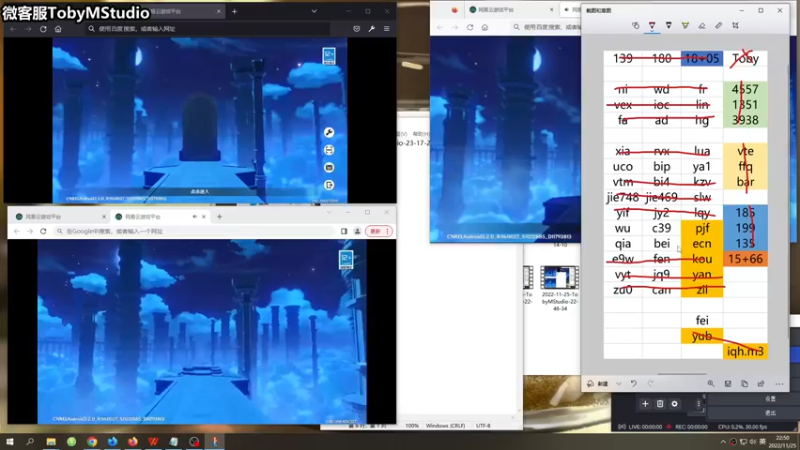Select the black pencil tool
This screenshot has height=450, width=800.
pos(668,26)
